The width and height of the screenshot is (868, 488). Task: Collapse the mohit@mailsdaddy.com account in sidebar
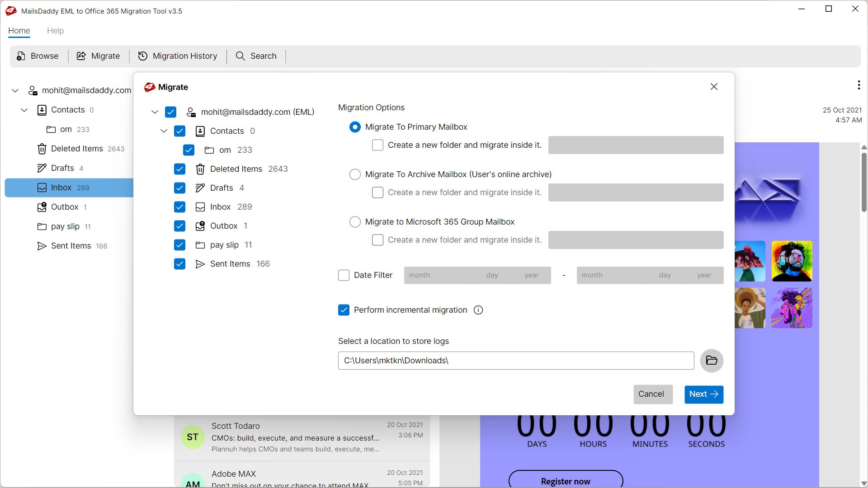point(15,90)
